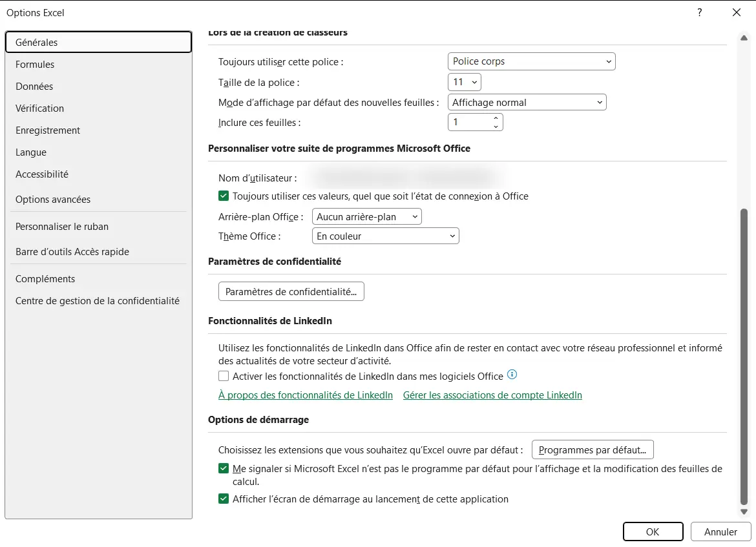This screenshot has height=547, width=756.
Task: Enable LinkedIn features checkbox
Action: pyautogui.click(x=223, y=376)
